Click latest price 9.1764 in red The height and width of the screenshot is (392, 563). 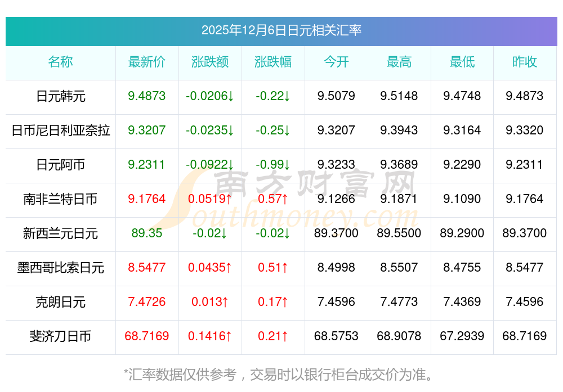147,199
